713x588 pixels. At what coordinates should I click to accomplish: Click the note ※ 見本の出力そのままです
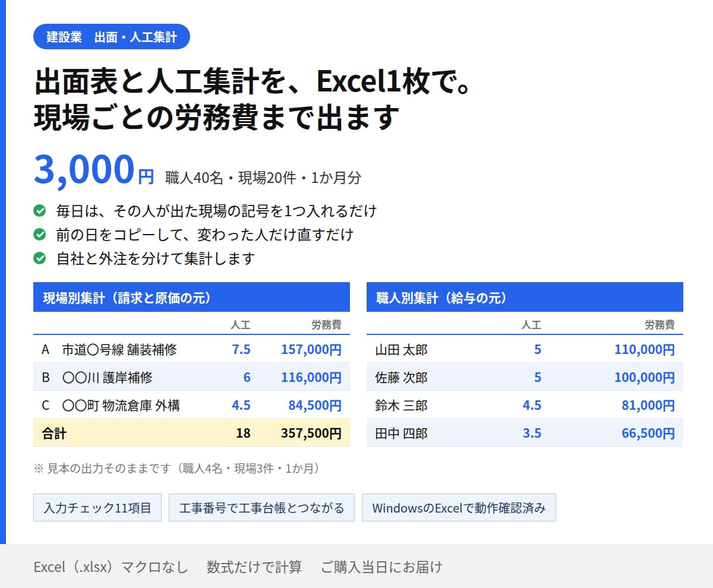178,469
